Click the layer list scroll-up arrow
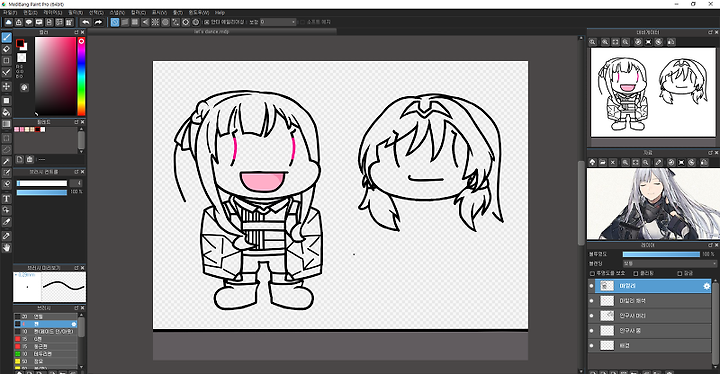The width and height of the screenshot is (720, 374). 715,281
